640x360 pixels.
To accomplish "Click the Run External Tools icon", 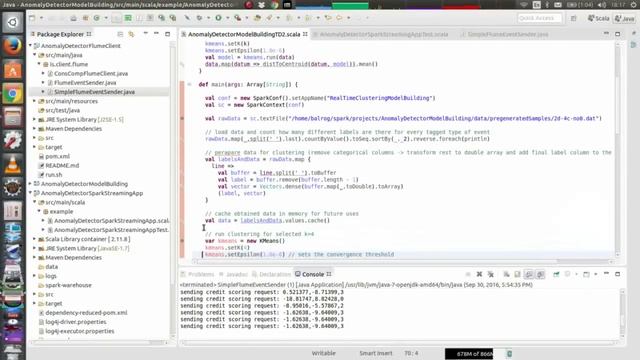I will click(x=237, y=18).
